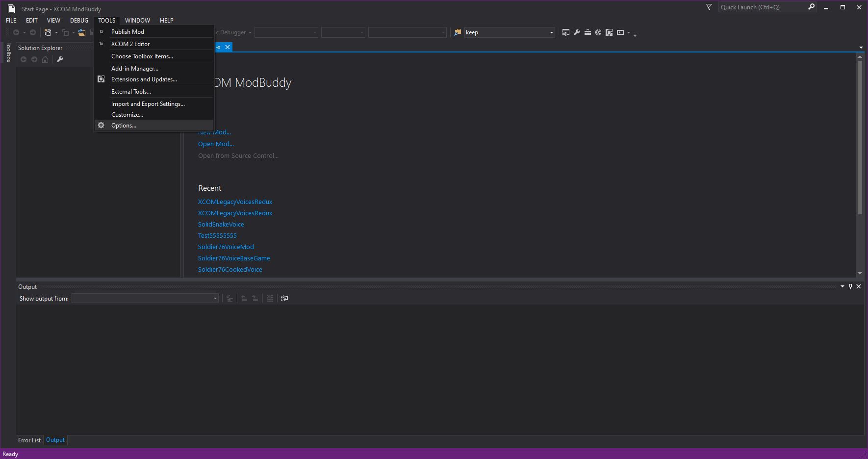The height and width of the screenshot is (459, 868).
Task: Click the Extensions icon in main toolbar
Action: [609, 32]
